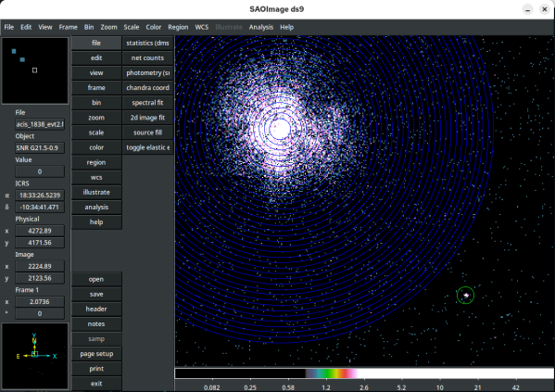The height and width of the screenshot is (392, 555).
Task: Click the save button
Action: coord(96,294)
